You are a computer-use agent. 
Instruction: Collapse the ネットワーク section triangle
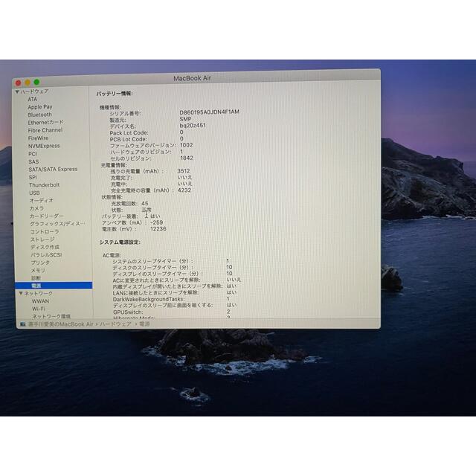tap(21, 293)
